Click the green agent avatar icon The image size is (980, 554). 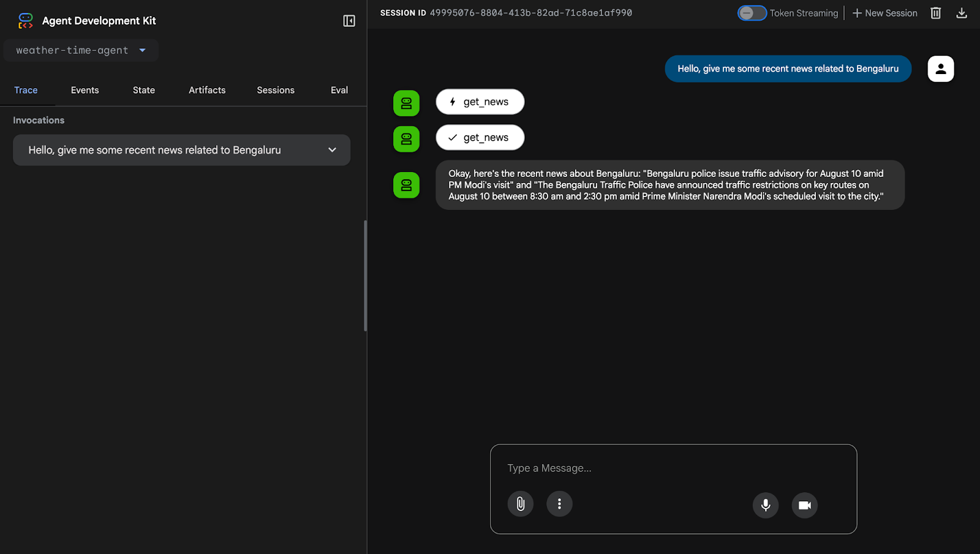click(x=406, y=103)
